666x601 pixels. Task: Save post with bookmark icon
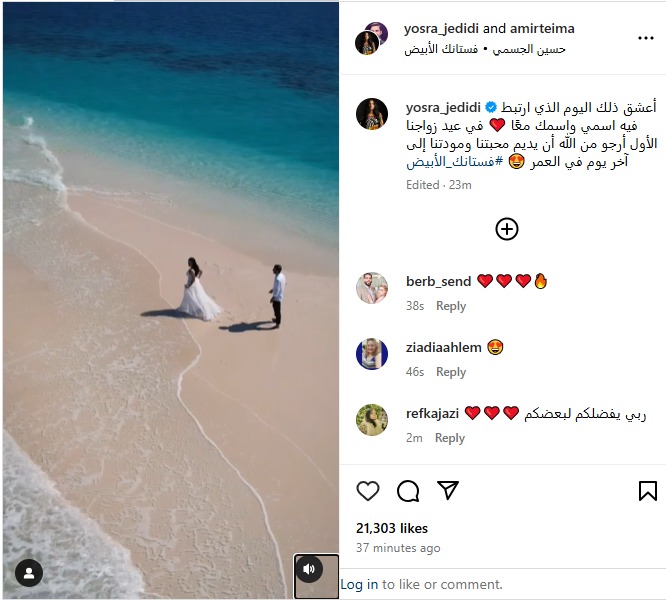coord(648,491)
